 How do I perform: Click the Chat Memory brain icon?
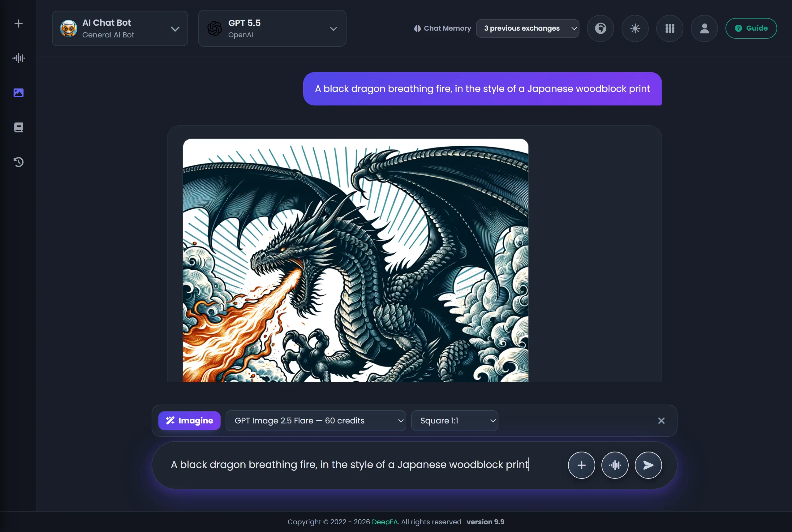coord(417,28)
